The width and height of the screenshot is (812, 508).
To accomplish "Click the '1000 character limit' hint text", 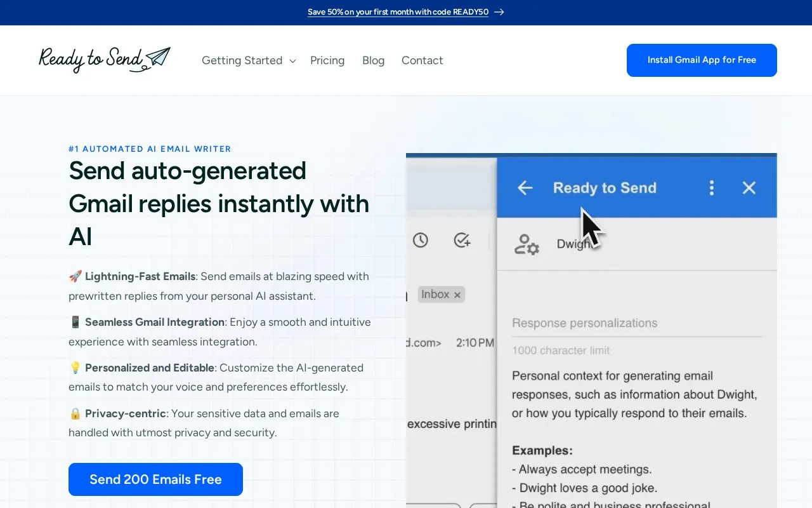I will (x=561, y=350).
